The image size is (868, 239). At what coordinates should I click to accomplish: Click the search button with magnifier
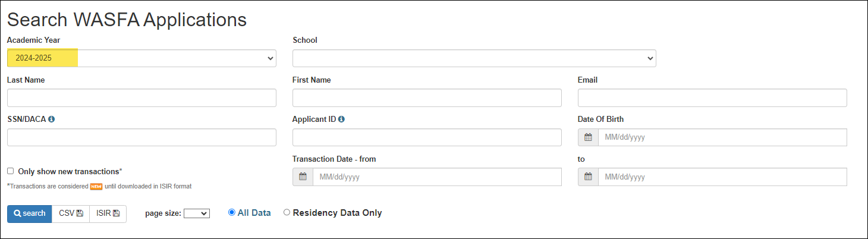click(30, 213)
